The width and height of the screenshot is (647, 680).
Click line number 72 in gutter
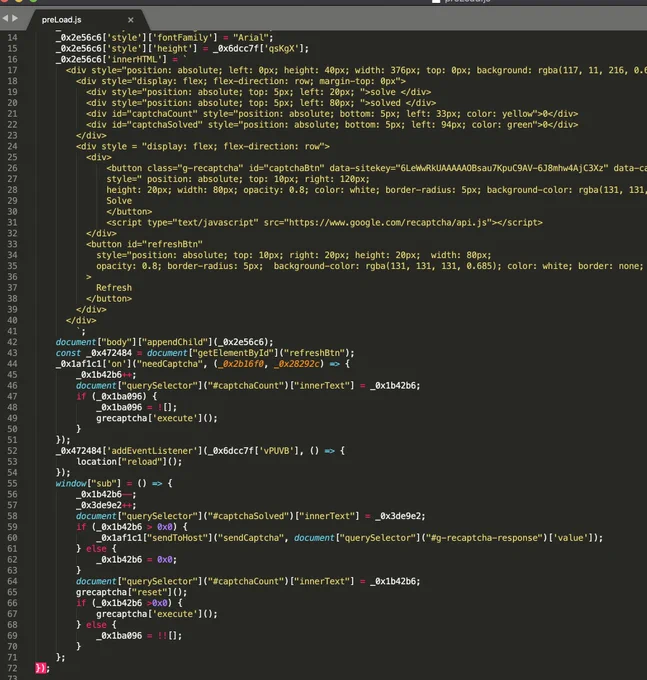(12, 668)
